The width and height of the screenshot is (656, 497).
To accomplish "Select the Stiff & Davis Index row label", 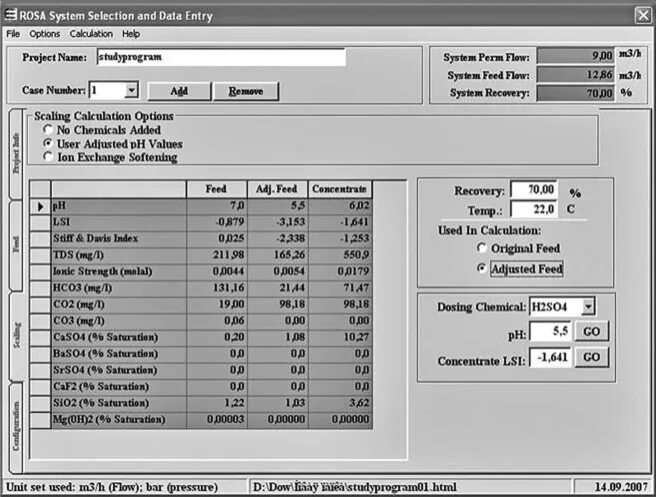I will [x=119, y=238].
